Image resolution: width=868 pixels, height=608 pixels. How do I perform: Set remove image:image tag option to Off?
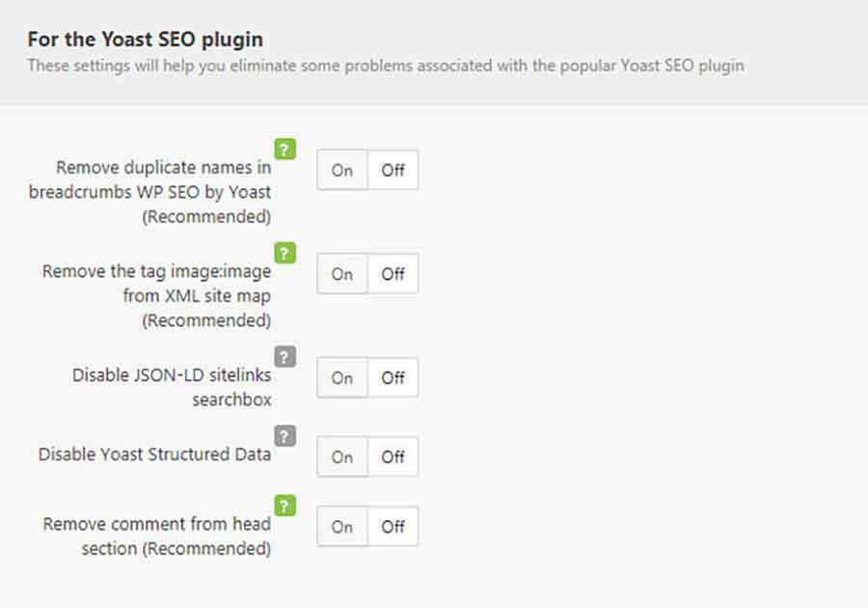click(x=393, y=273)
